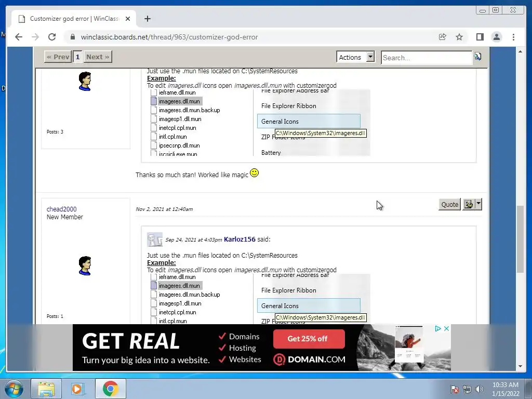Click 'Posts: 3' text
The height and width of the screenshot is (399, 532).
[x=55, y=131]
